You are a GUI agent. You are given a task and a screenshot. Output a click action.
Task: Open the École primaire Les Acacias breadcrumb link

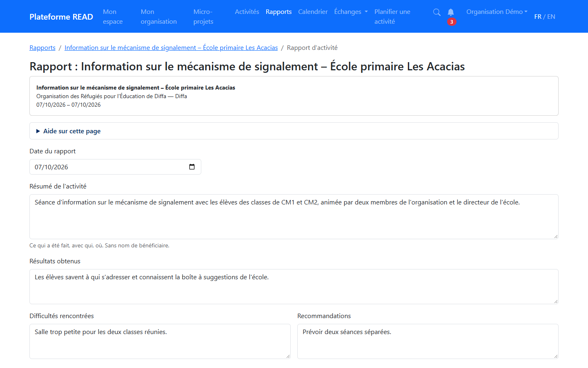[171, 48]
